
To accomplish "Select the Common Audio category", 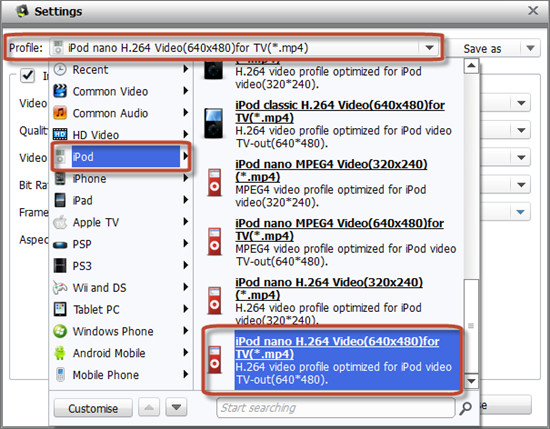I will [121, 113].
